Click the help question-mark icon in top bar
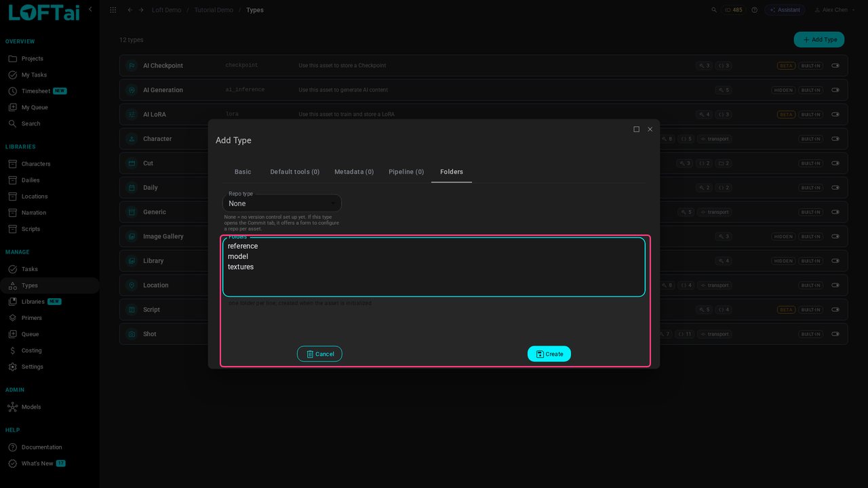Screen dimensions: 868x488 (754, 10)
